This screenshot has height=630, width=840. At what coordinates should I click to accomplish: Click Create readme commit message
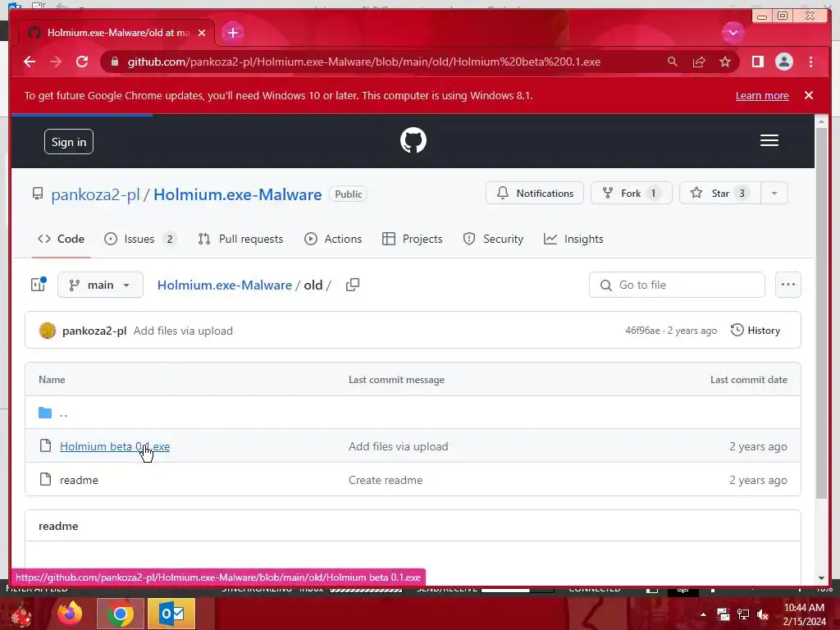pos(386,480)
